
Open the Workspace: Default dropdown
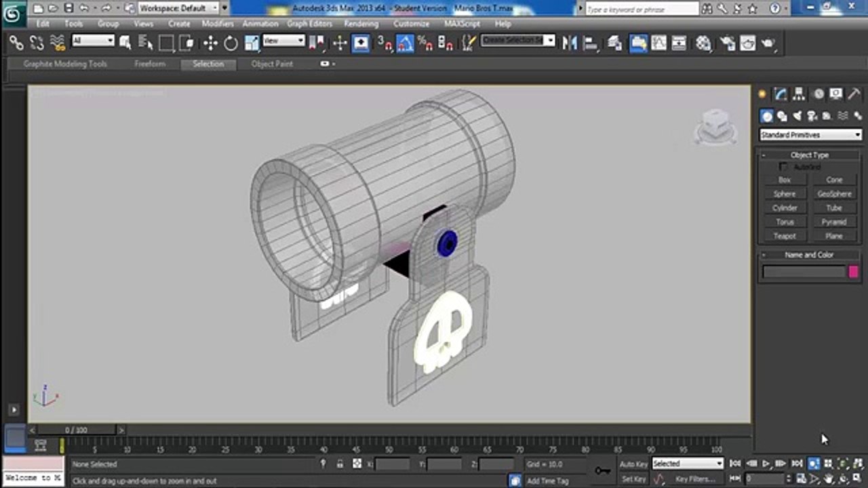click(178, 8)
